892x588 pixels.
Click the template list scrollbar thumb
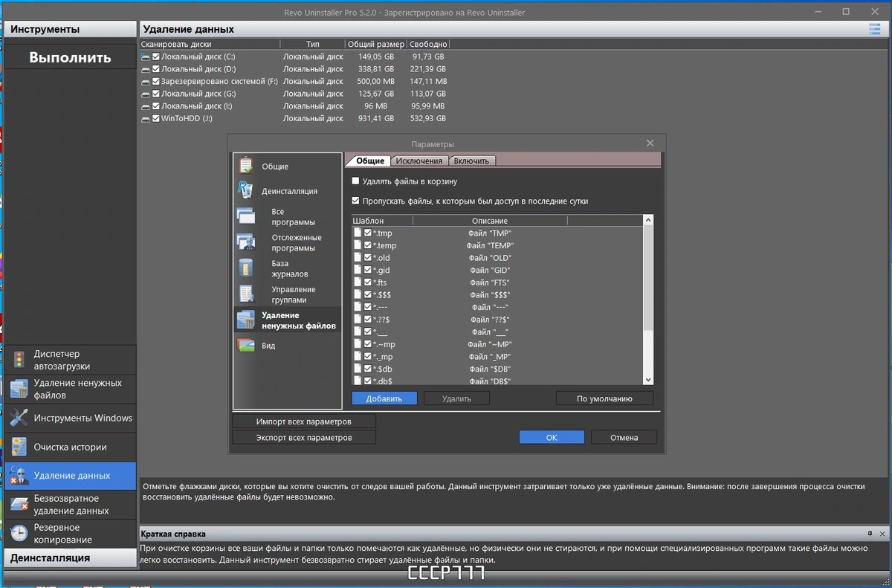(x=647, y=277)
